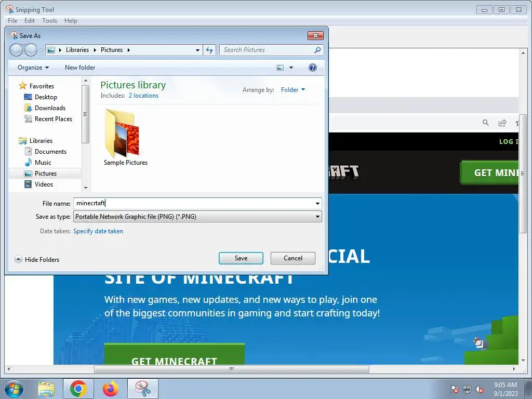Click the Snipping Tool scroll down arrow
This screenshot has width=532, height=399.
(523, 361)
